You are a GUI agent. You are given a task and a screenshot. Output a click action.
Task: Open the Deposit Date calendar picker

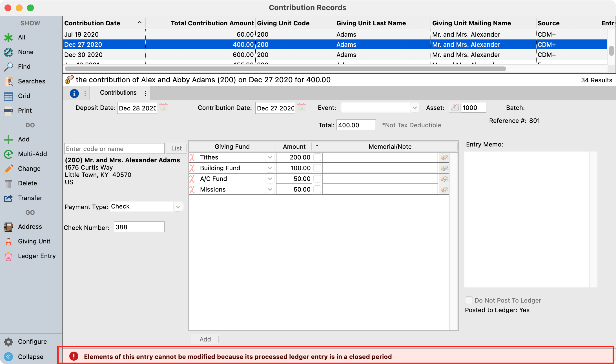(x=163, y=108)
